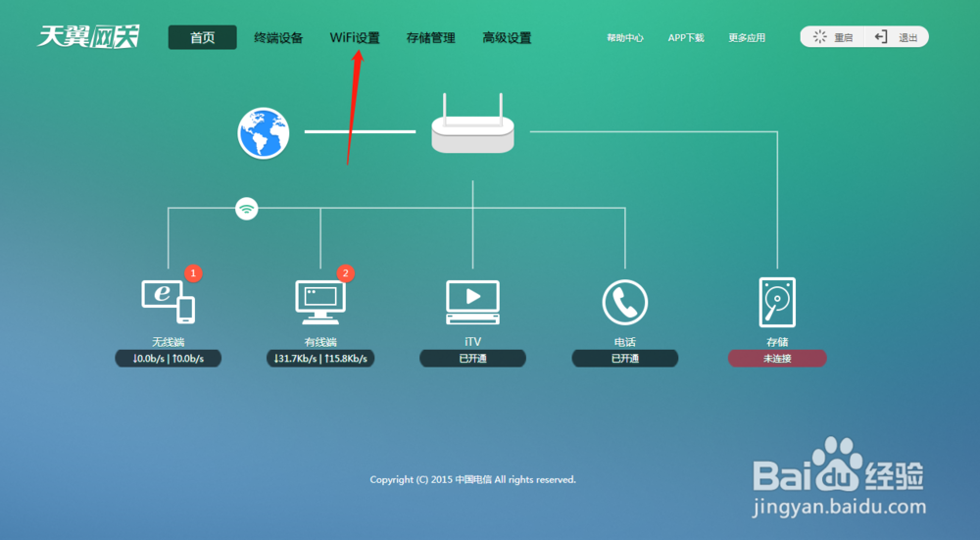Open the 首页 tab
The height and width of the screenshot is (540, 980).
(x=203, y=37)
